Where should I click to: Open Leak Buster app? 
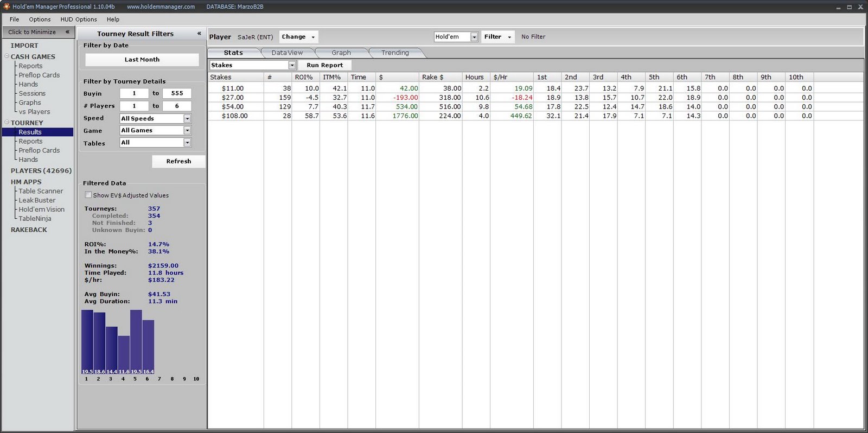point(37,200)
